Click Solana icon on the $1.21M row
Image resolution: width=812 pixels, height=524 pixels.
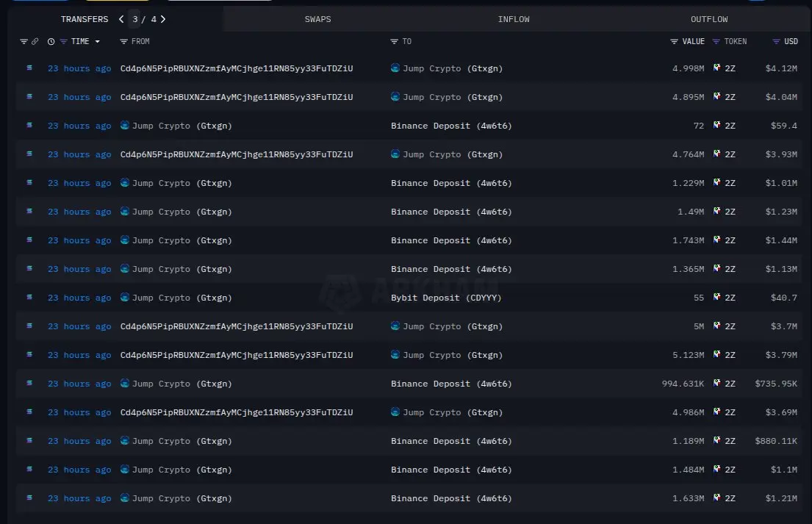tap(29, 498)
